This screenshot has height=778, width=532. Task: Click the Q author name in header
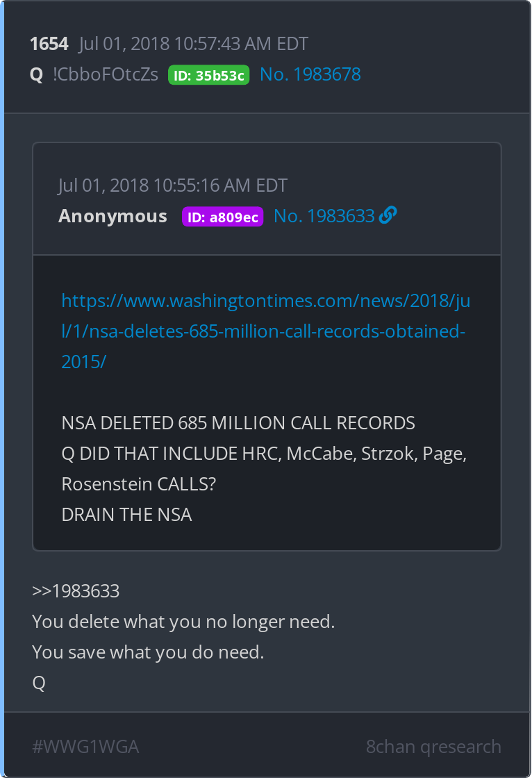pyautogui.click(x=36, y=74)
